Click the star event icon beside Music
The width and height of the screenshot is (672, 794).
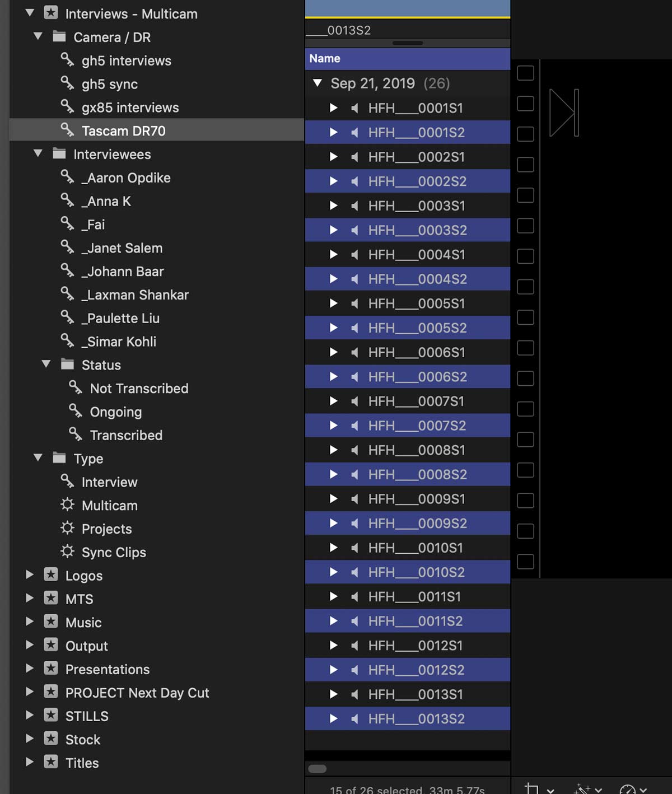tap(51, 622)
